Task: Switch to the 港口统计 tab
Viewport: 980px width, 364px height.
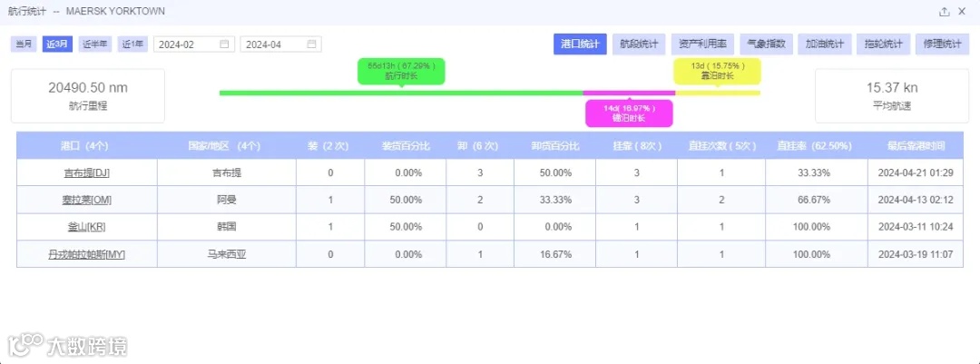Action: point(580,44)
